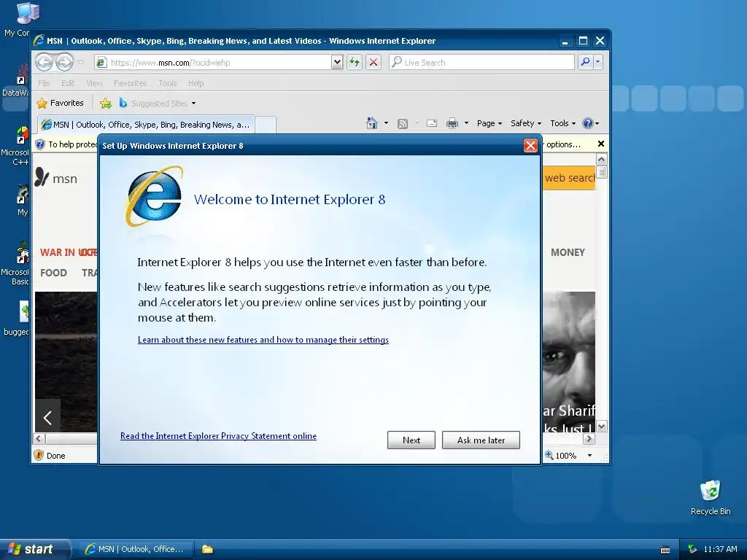Open the Safety command bar menu
The image size is (747, 560).
[x=526, y=123]
